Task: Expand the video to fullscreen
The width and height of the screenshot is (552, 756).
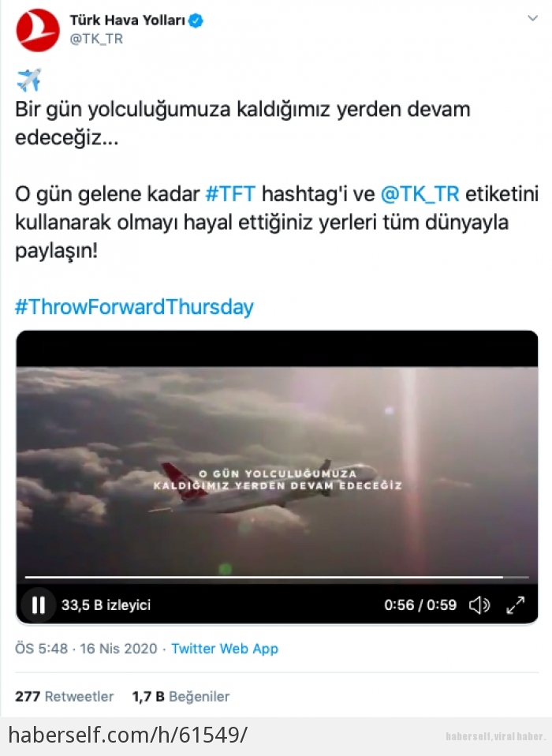Action: [x=516, y=604]
